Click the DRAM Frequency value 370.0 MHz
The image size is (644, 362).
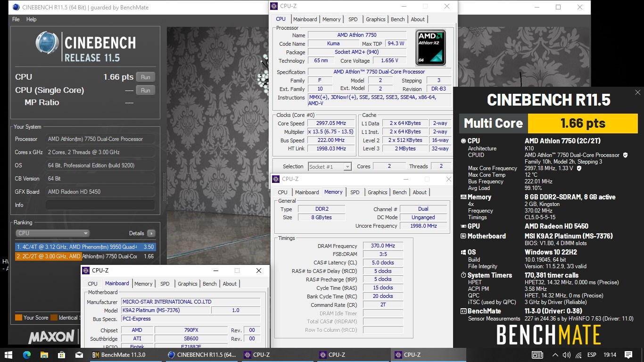click(x=383, y=246)
